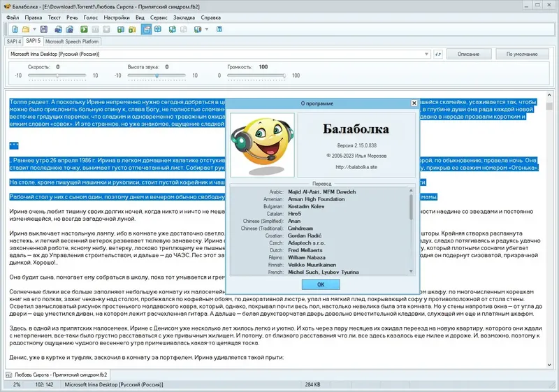
Task: Open the Правка menu
Action: [33, 17]
